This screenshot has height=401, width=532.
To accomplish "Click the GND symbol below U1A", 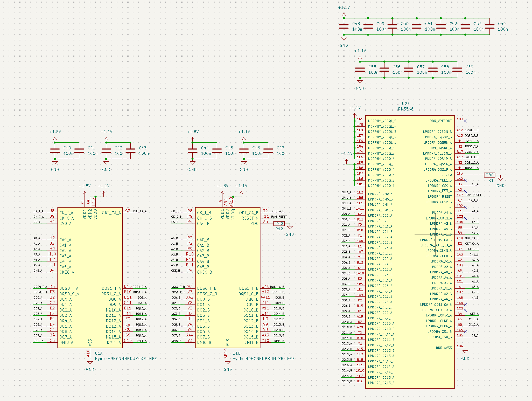I will (90, 363).
